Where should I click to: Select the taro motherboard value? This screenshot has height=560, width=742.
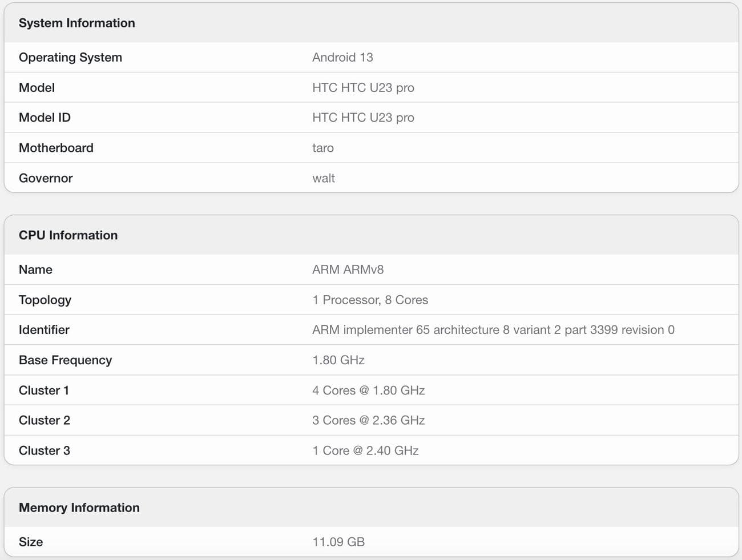tap(323, 148)
